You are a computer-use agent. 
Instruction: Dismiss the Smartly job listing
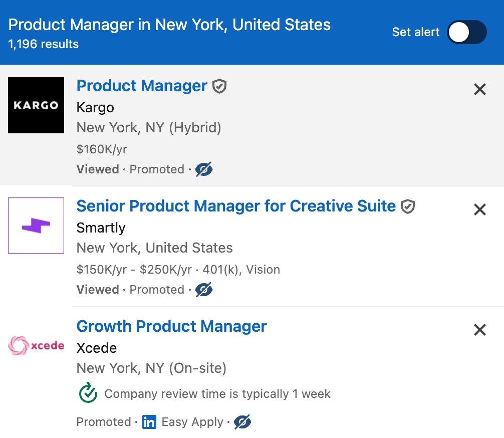[479, 209]
